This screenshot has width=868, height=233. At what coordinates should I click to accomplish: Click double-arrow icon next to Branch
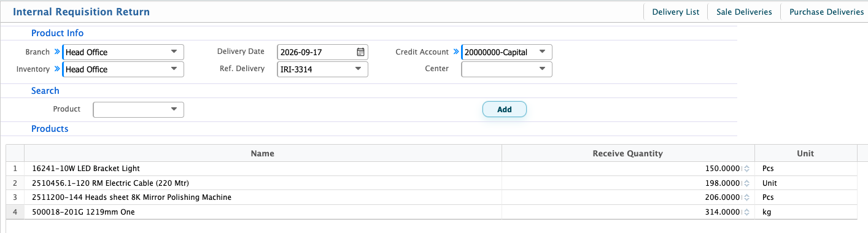click(x=57, y=52)
